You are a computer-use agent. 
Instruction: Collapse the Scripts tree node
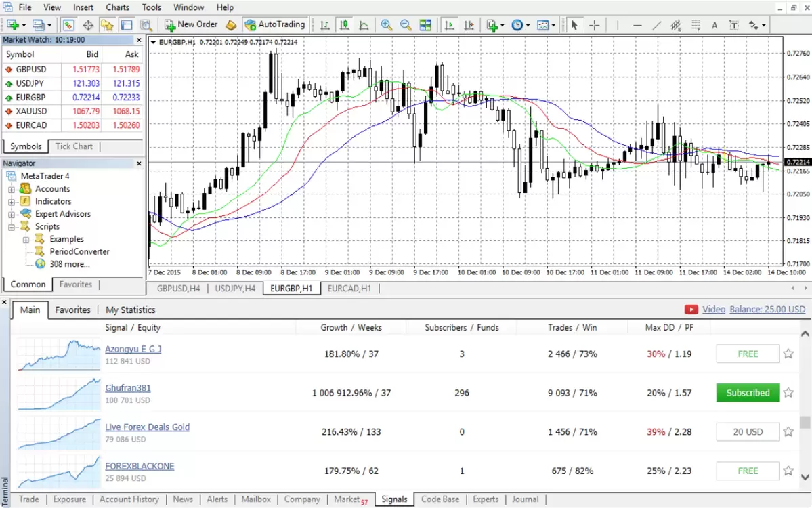(12, 227)
